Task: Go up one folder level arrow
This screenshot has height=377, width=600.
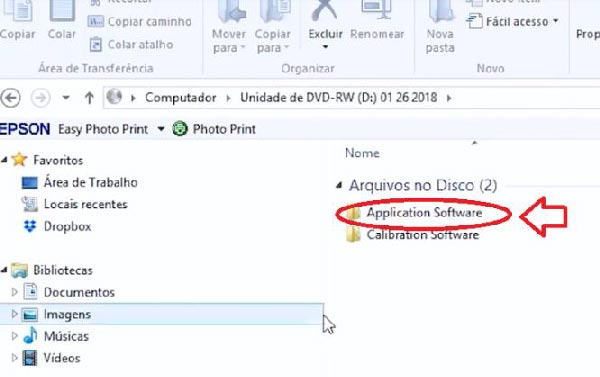Action: pyautogui.click(x=89, y=98)
